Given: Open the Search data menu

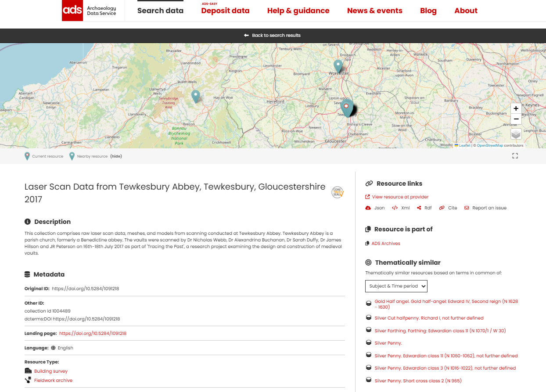Looking at the screenshot, I should 160,11.
